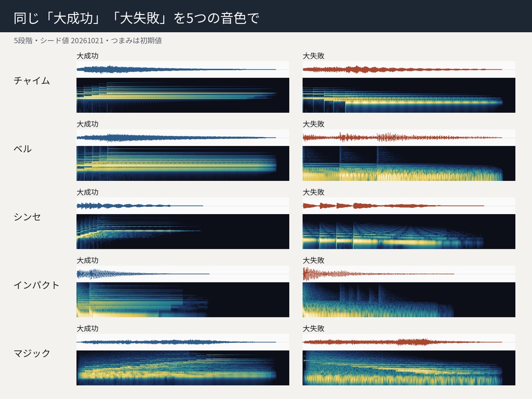532x399 pixels.
Task: Pick the インパクト 大成功 waveform
Action: (183, 274)
